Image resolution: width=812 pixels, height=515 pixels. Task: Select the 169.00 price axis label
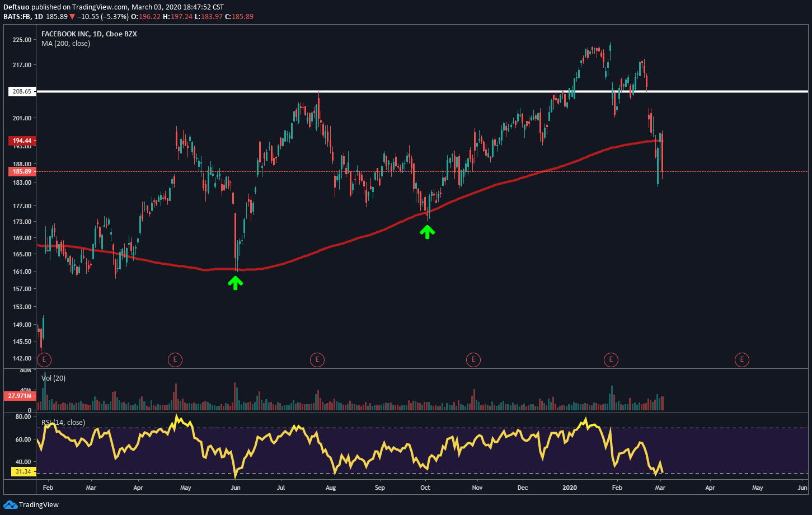pyautogui.click(x=23, y=238)
